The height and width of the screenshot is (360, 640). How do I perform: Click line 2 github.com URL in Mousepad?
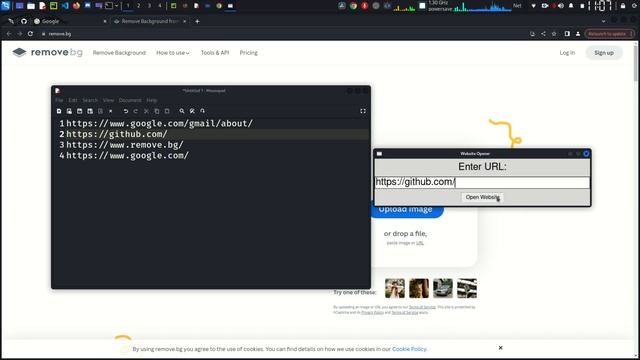point(117,134)
